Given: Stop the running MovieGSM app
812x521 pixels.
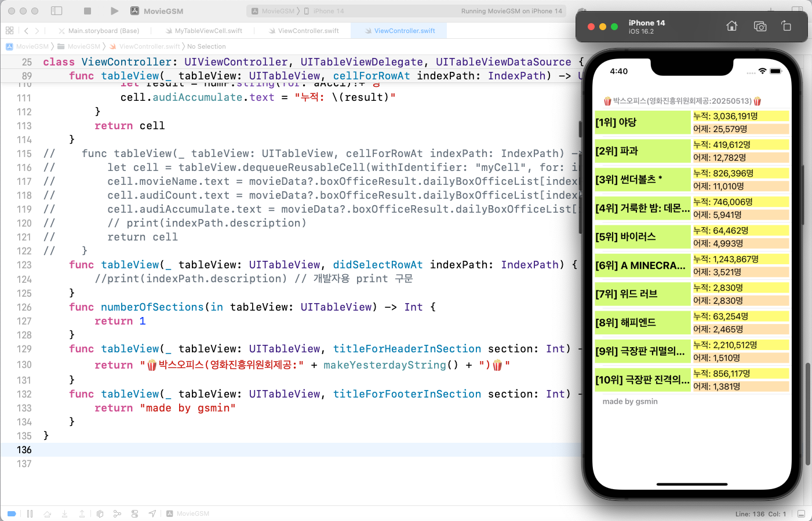Looking at the screenshot, I should pyautogui.click(x=88, y=11).
